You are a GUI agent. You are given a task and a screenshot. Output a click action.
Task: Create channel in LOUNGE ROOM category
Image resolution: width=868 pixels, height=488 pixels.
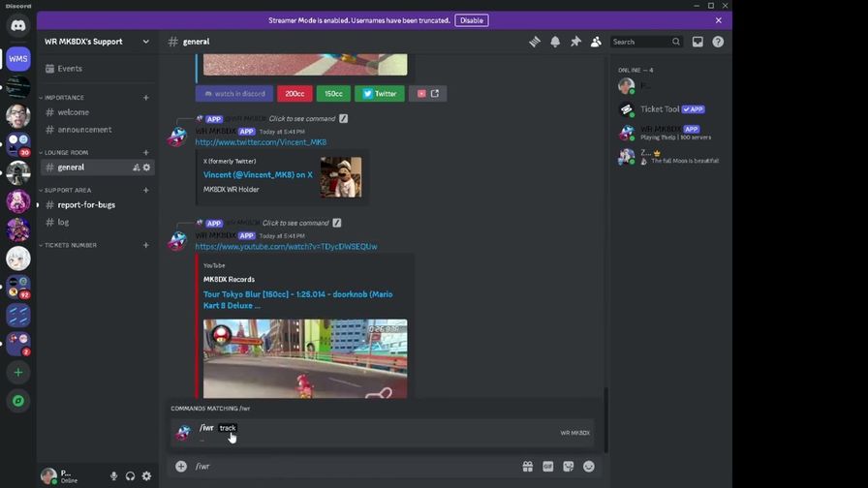(x=146, y=152)
